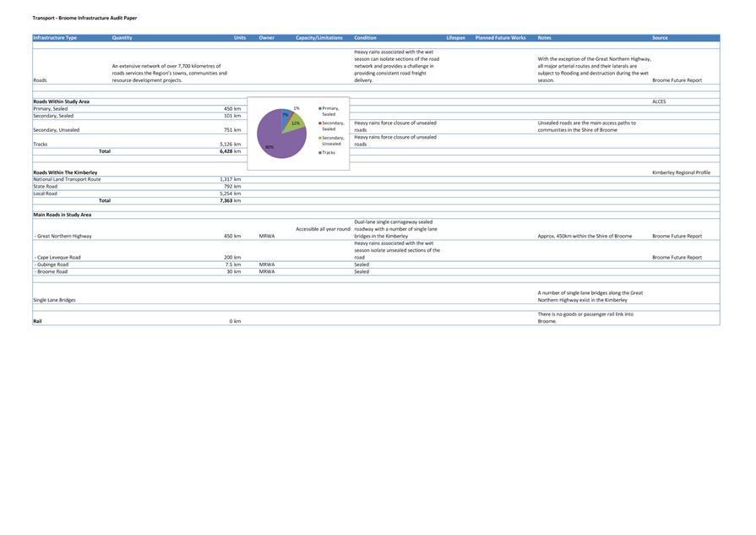Screen dimensions: 756x535
Task: Click the purple Tracks legend marker
Action: point(320,153)
